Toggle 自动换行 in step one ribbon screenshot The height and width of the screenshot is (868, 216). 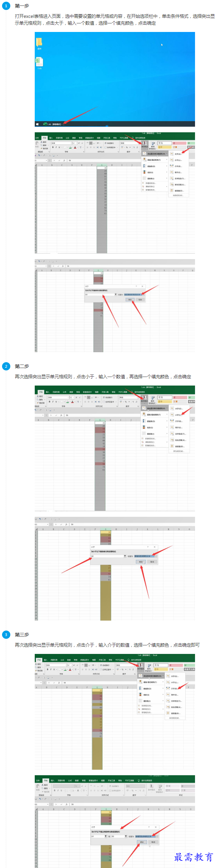tap(109, 143)
